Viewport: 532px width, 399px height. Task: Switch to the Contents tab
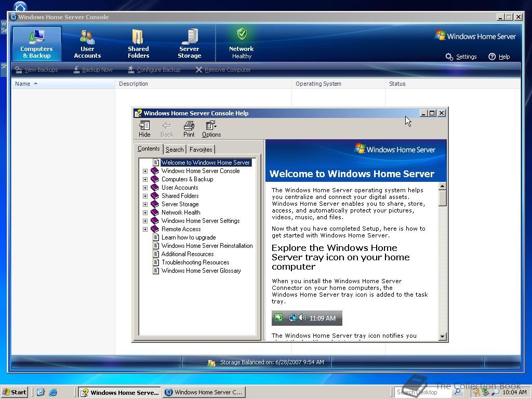tap(149, 149)
